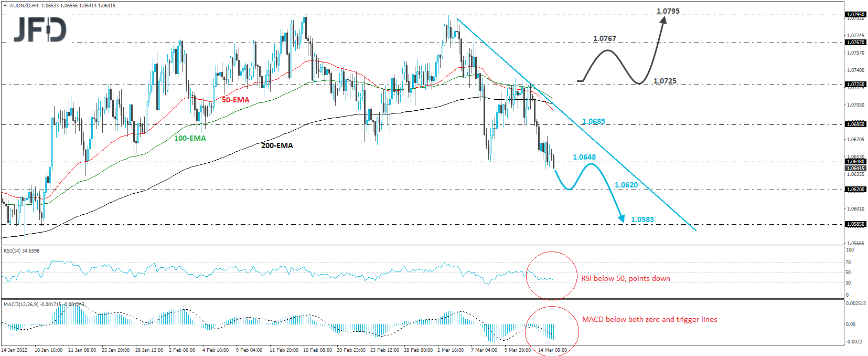868x356 pixels.
Task: Click 'MACD below both zero and trigger lines' note
Action: coord(650,319)
